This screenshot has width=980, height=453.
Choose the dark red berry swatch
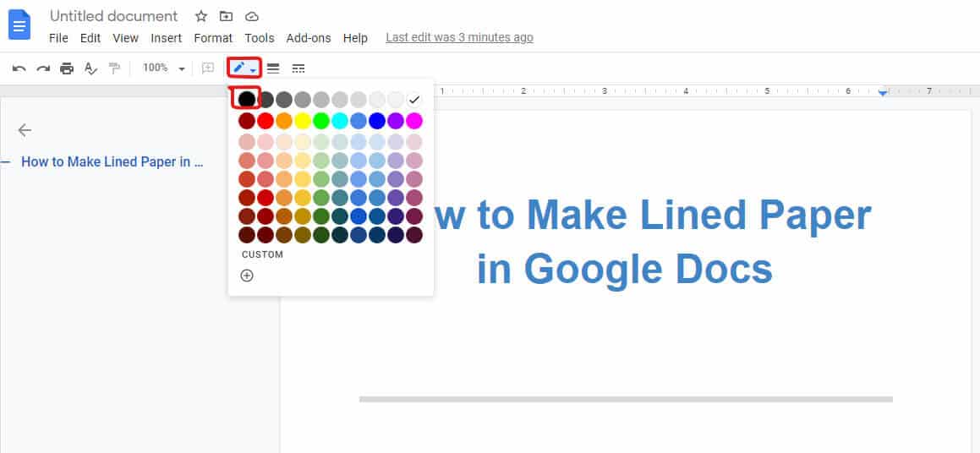tap(247, 121)
